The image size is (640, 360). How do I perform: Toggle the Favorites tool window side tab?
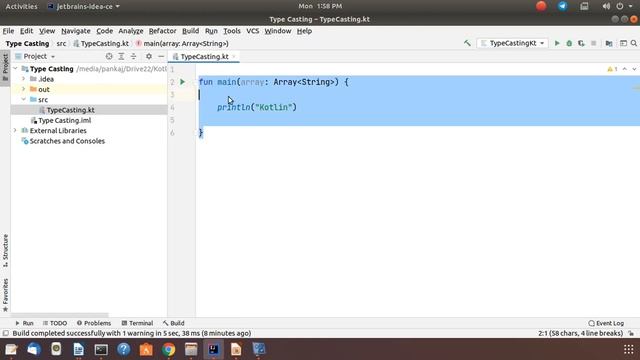point(5,295)
